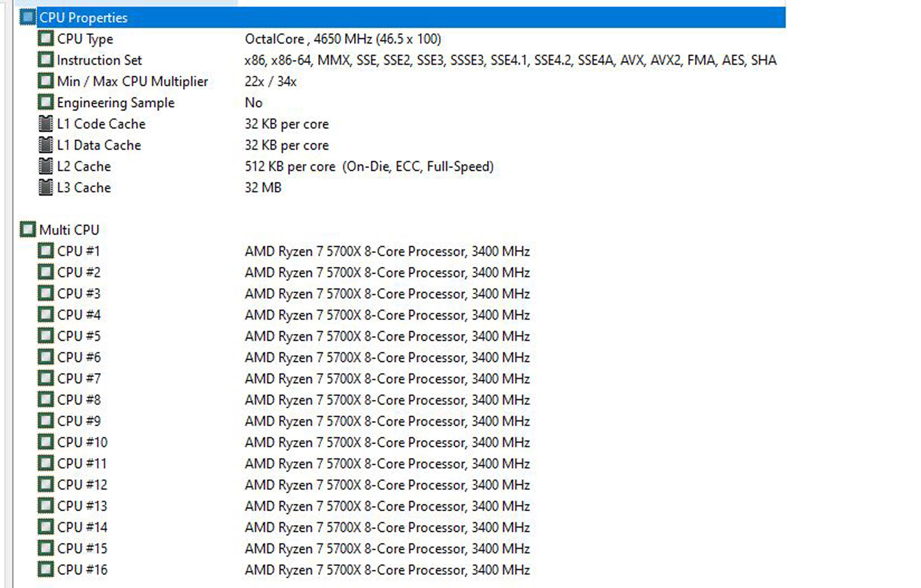
Task: Select the CPU #2 label
Action: (79, 272)
